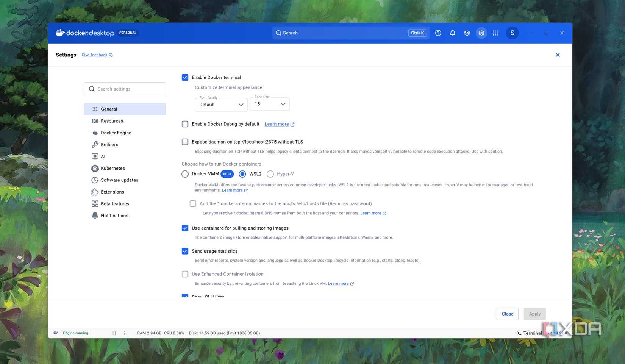
Task: Click the Search settings field
Action: pyautogui.click(x=125, y=89)
